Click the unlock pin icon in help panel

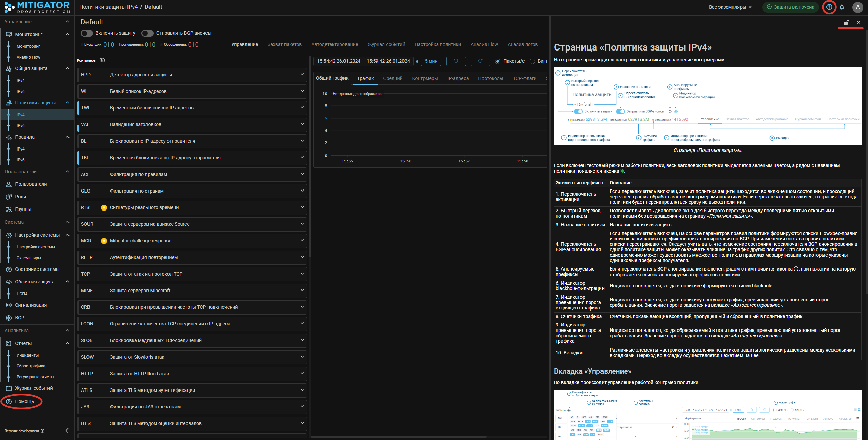846,22
